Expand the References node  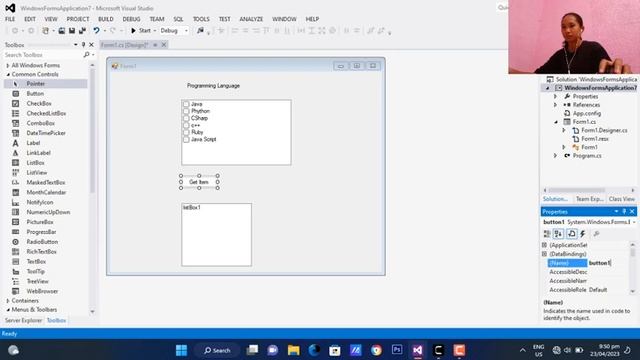click(555, 105)
